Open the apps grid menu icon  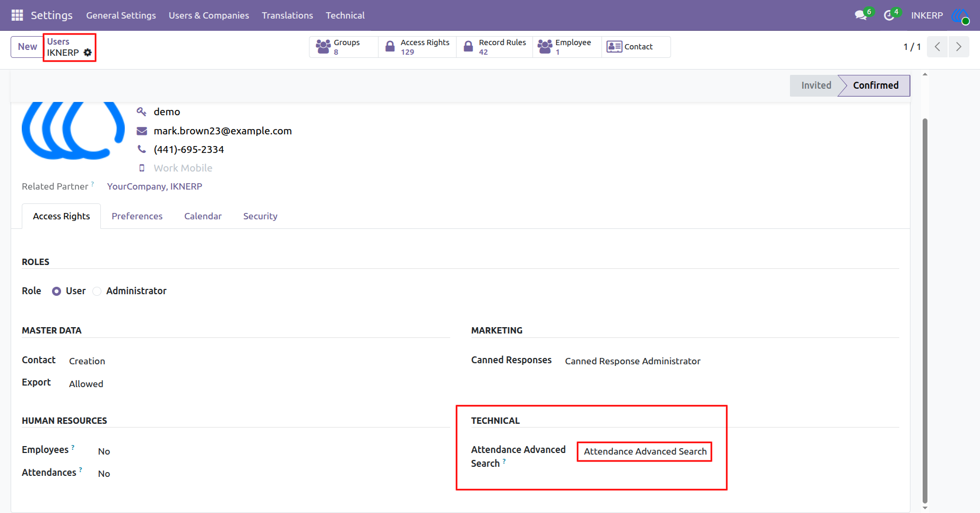(17, 15)
